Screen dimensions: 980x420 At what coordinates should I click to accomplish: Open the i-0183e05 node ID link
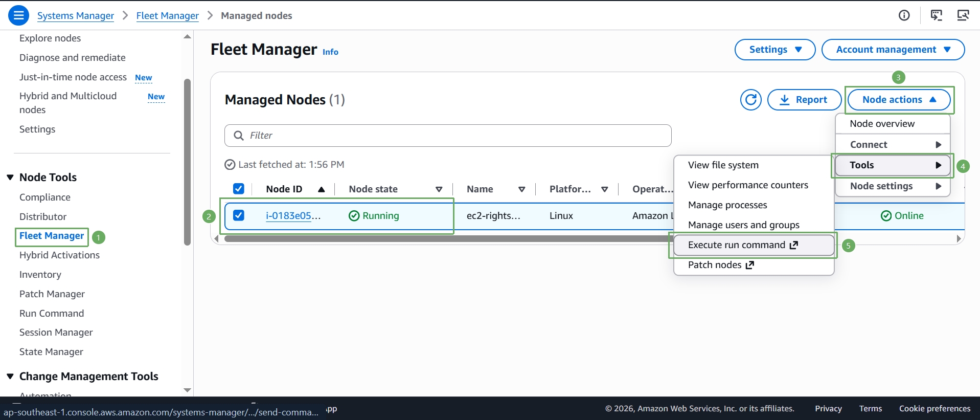click(293, 216)
